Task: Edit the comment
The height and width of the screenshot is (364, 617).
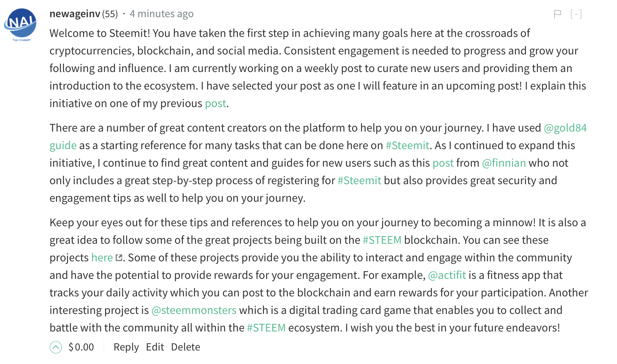Action: pos(155,347)
